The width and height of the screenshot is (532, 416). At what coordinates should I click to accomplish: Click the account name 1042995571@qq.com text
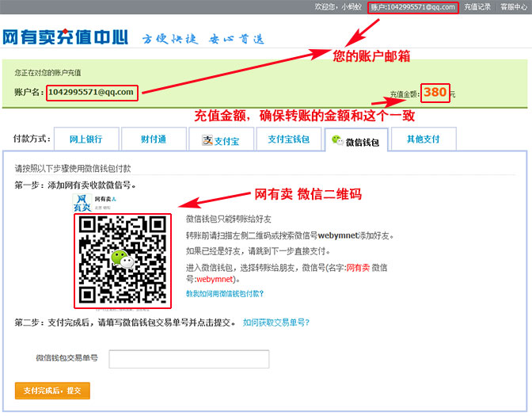91,92
